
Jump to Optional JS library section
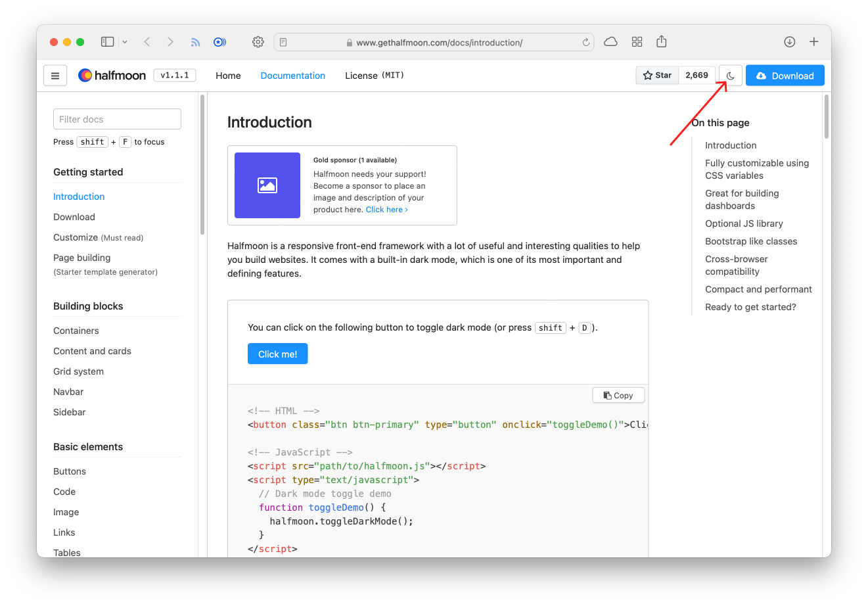[744, 223]
